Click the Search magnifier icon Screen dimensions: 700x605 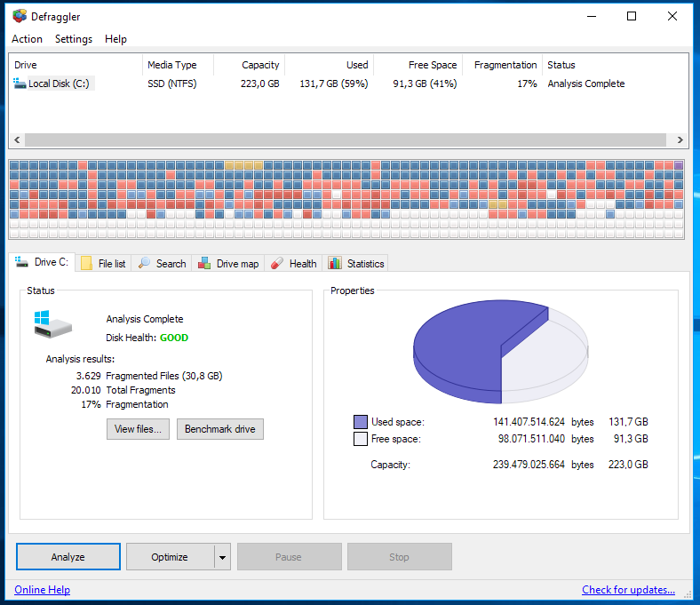click(x=144, y=263)
